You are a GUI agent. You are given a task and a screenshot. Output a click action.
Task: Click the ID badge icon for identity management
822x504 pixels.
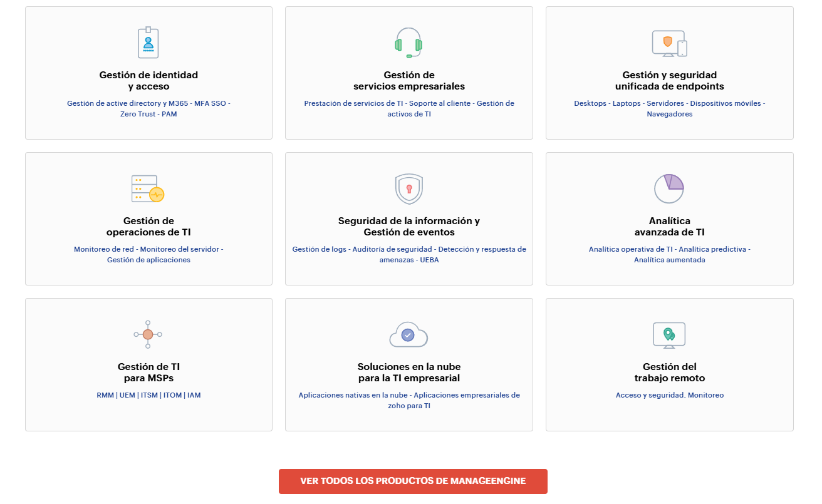pyautogui.click(x=148, y=43)
